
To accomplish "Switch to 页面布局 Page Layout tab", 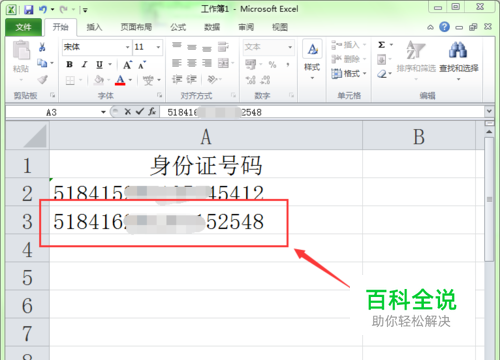I will [136, 27].
